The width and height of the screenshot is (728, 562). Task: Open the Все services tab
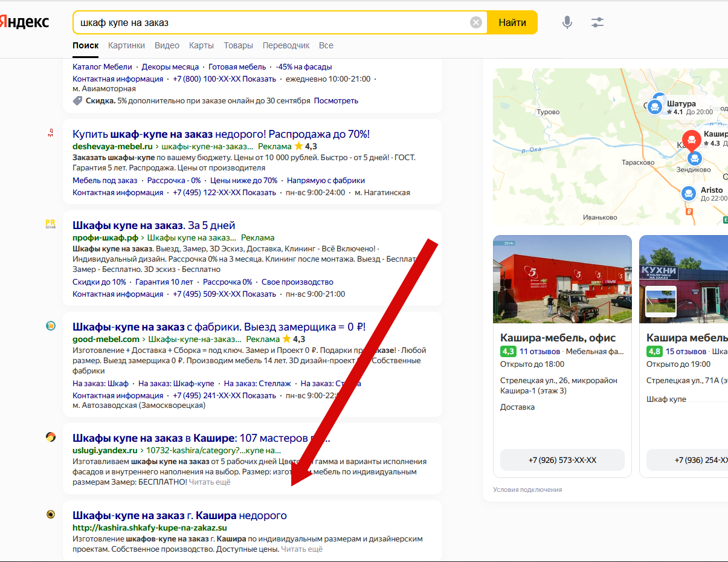pyautogui.click(x=326, y=45)
